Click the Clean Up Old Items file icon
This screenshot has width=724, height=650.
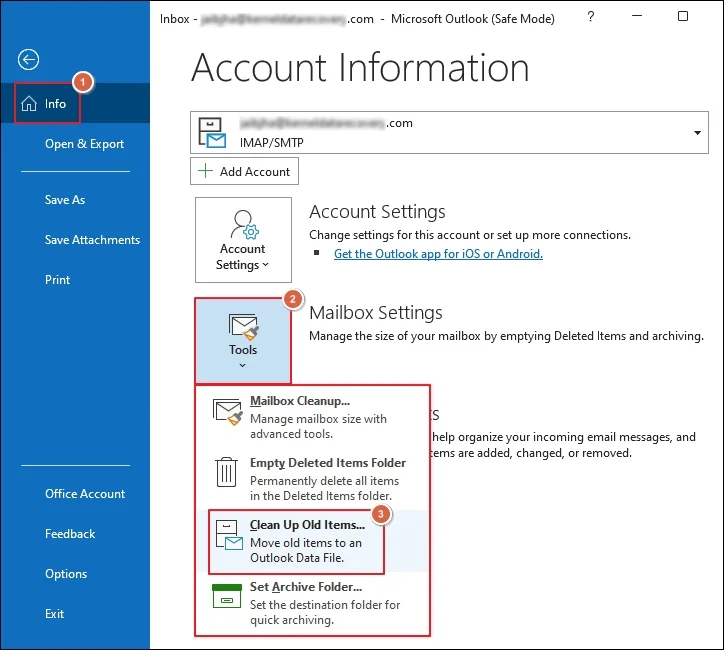(x=229, y=535)
